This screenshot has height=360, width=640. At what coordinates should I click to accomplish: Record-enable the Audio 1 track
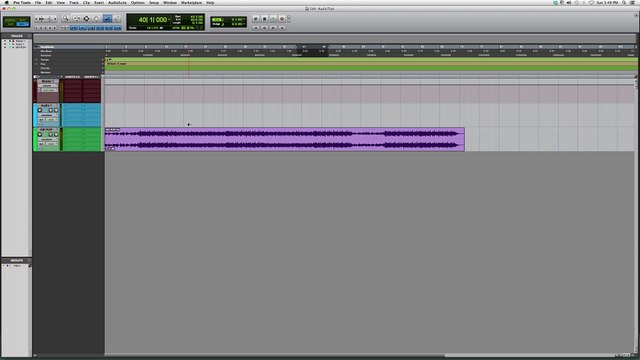(40, 110)
